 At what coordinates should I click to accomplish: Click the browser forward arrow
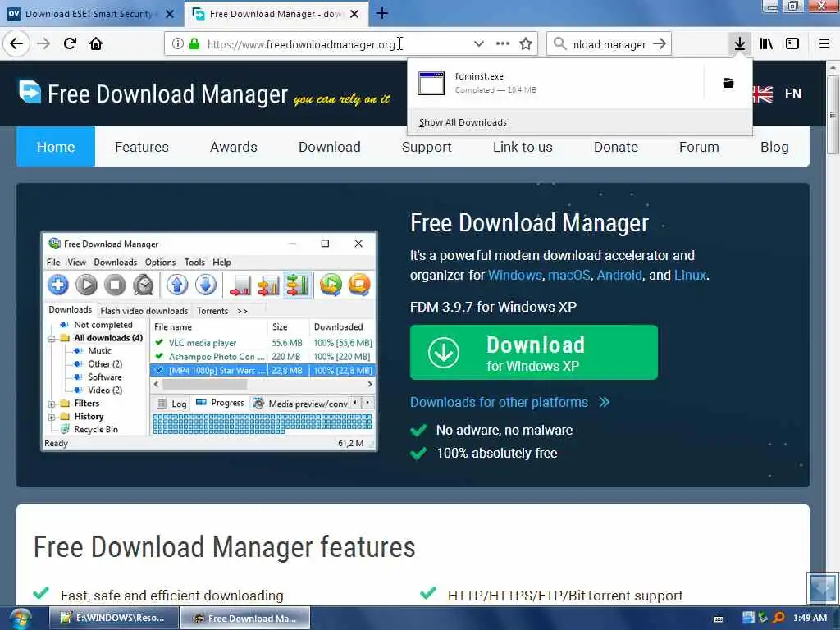pyautogui.click(x=43, y=43)
